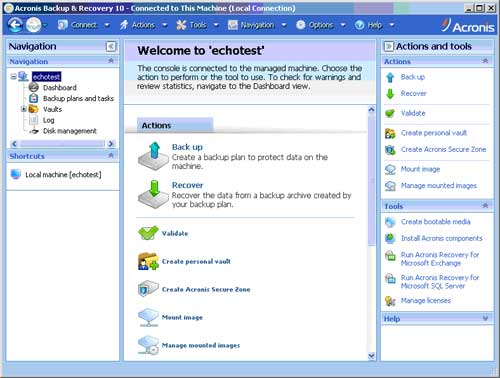Click dropdown arrow next to Options
This screenshot has height=378, width=500.
[343, 25]
